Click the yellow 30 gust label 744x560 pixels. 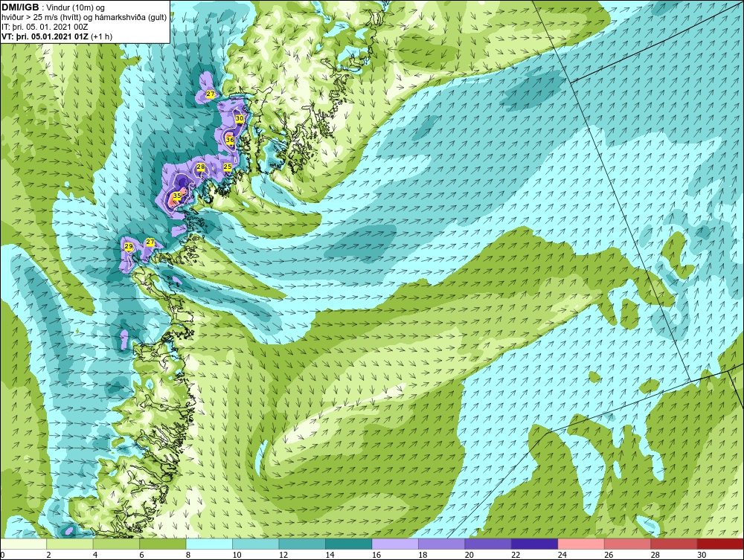tap(240, 118)
